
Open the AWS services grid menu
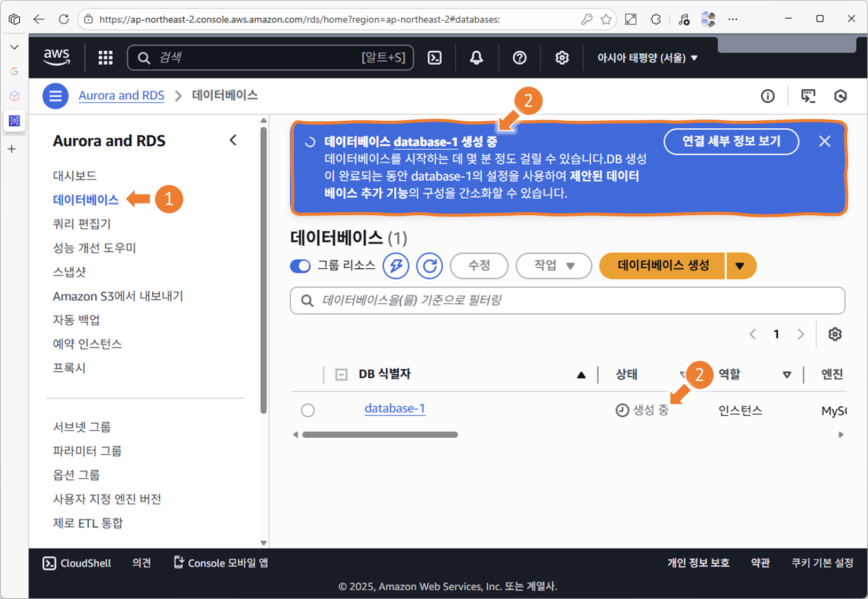[x=105, y=57]
